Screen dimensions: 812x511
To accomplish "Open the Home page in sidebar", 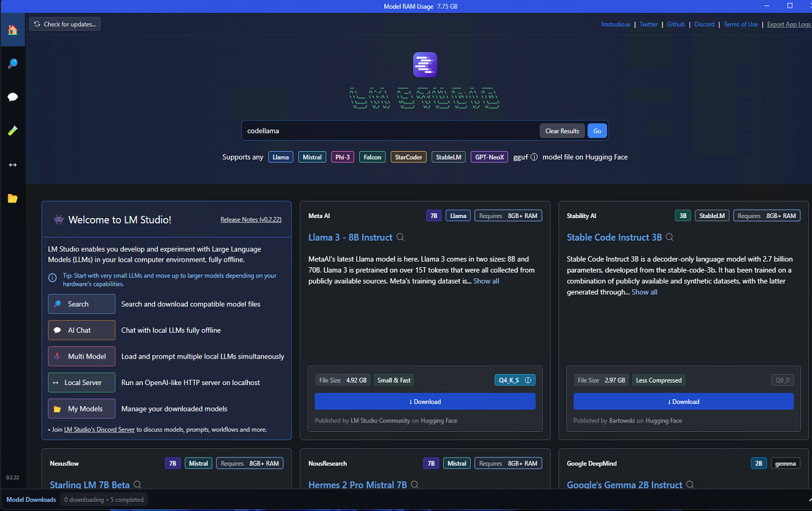I will (x=12, y=29).
